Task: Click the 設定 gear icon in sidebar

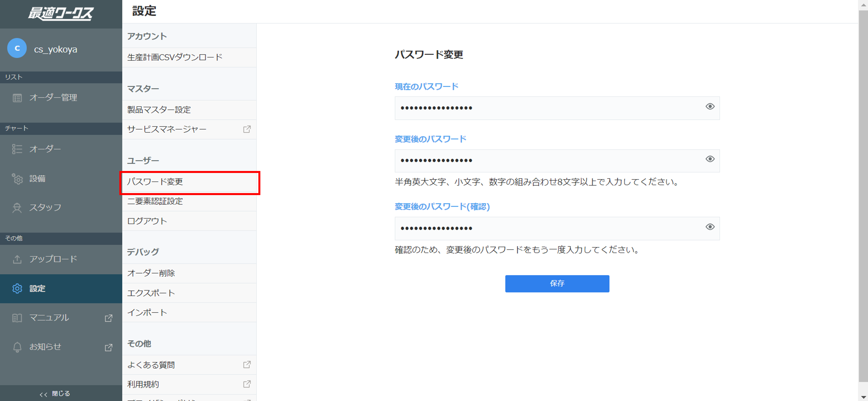Action: click(x=17, y=288)
